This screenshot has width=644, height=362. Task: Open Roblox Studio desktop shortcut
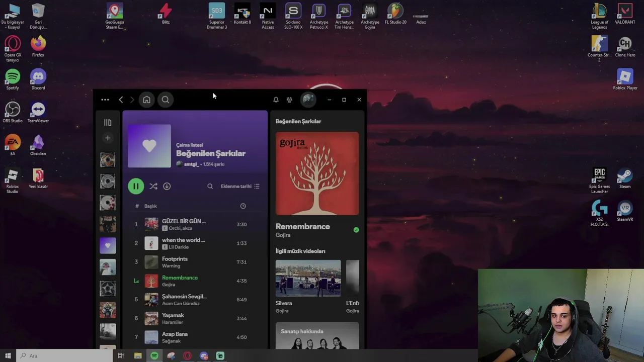click(x=13, y=181)
